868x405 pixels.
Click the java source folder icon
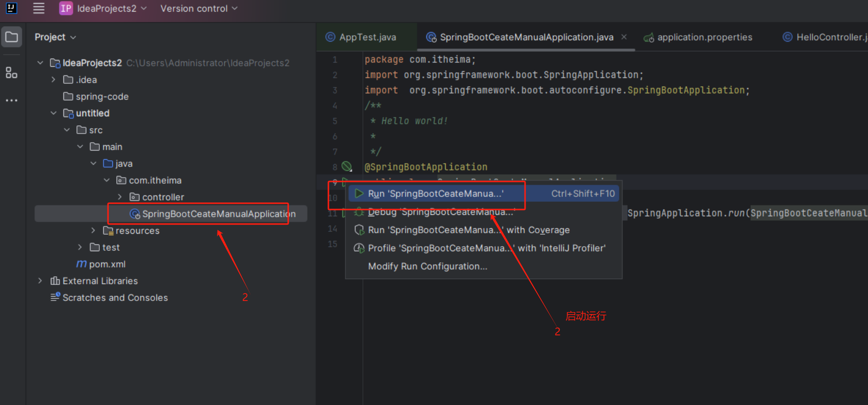108,164
